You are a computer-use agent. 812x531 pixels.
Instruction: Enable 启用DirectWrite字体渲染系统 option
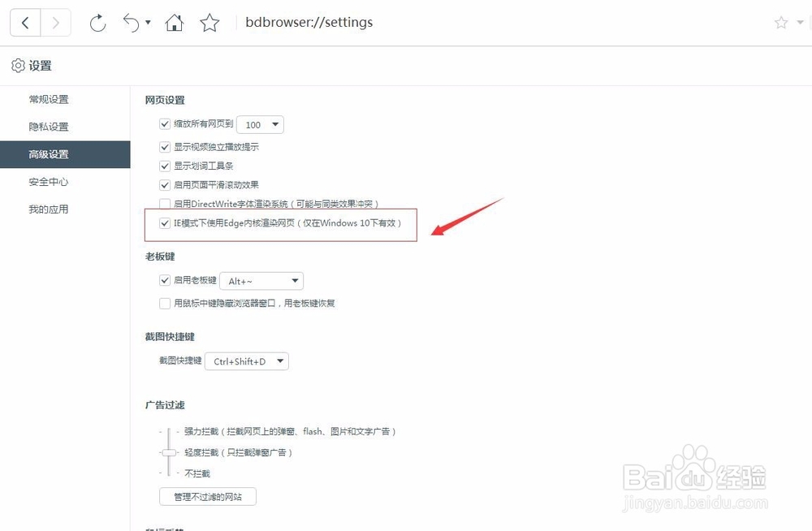tap(165, 204)
